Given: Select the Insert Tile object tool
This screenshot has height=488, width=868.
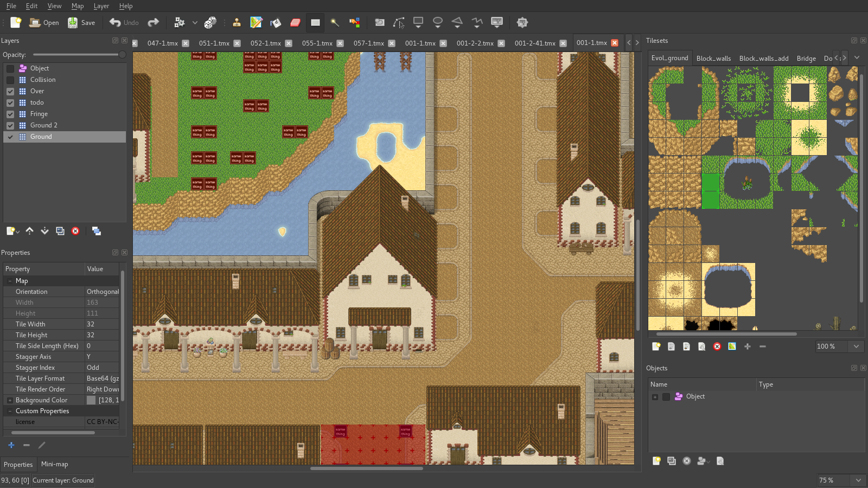Looking at the screenshot, I should click(496, 22).
